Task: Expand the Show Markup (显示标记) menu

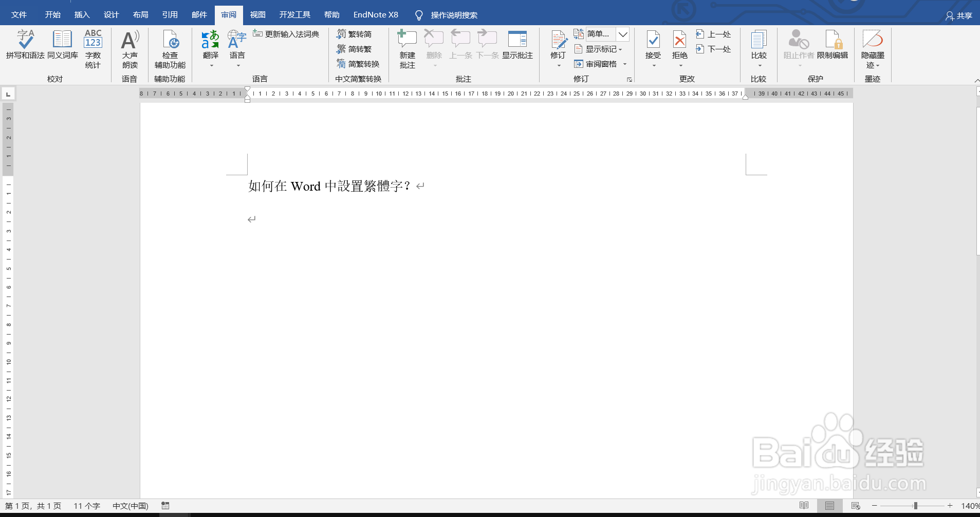Action: (599, 49)
